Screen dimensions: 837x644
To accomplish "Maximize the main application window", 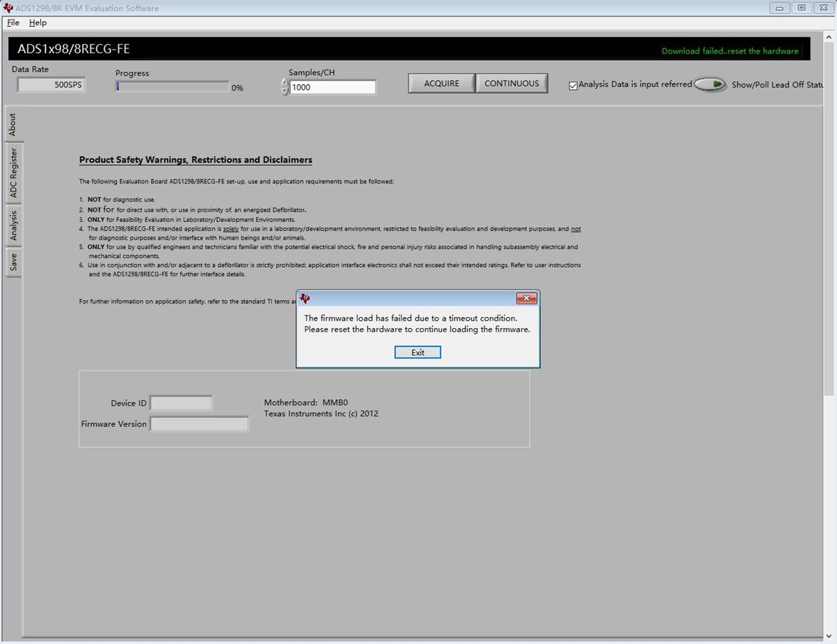I will 801,7.
